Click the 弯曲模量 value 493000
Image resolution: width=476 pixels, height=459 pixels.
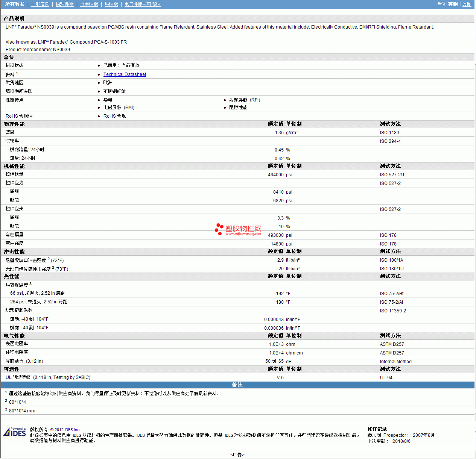tap(276, 235)
